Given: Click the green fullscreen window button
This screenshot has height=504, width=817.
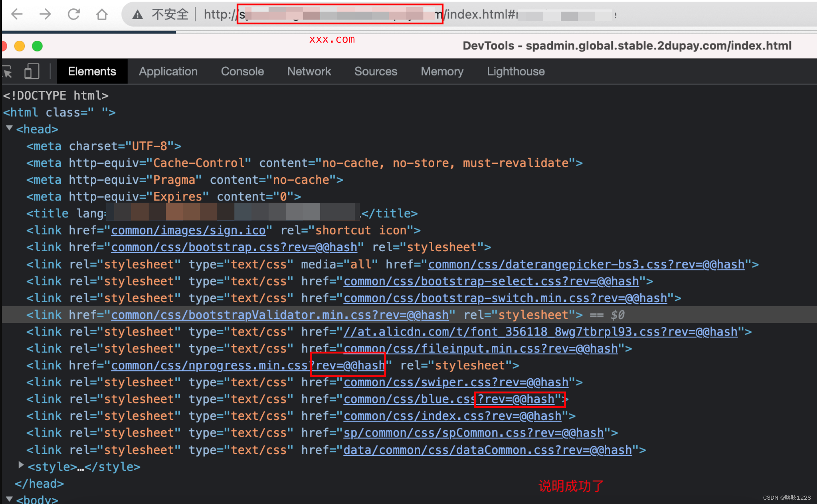Looking at the screenshot, I should [37, 46].
